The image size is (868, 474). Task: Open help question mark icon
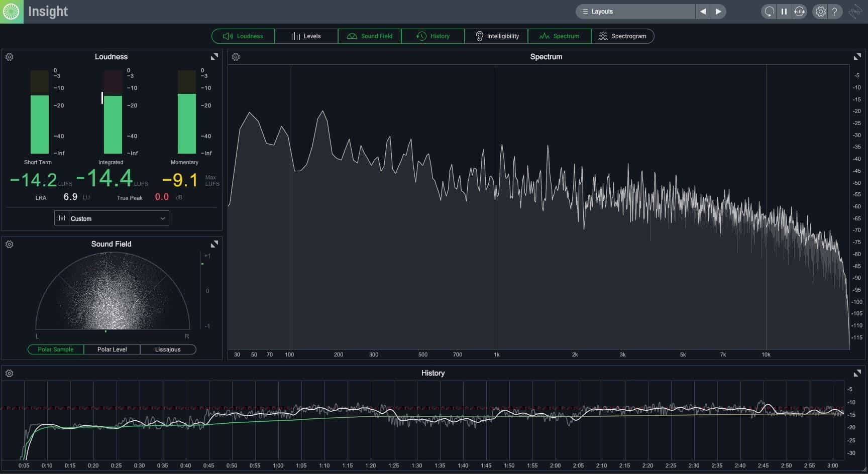tap(835, 12)
